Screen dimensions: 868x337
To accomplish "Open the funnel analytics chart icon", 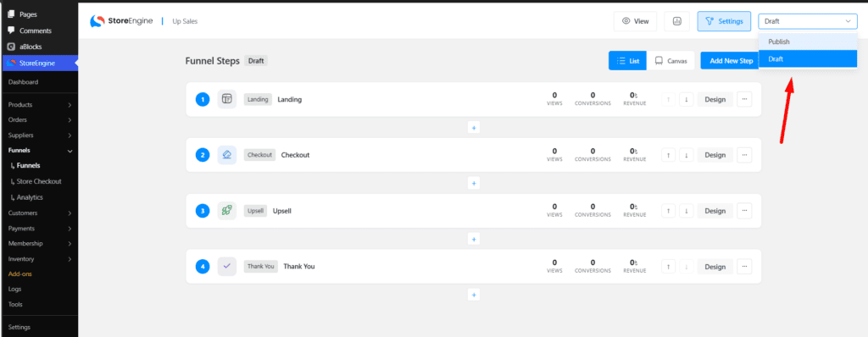I will [x=676, y=21].
